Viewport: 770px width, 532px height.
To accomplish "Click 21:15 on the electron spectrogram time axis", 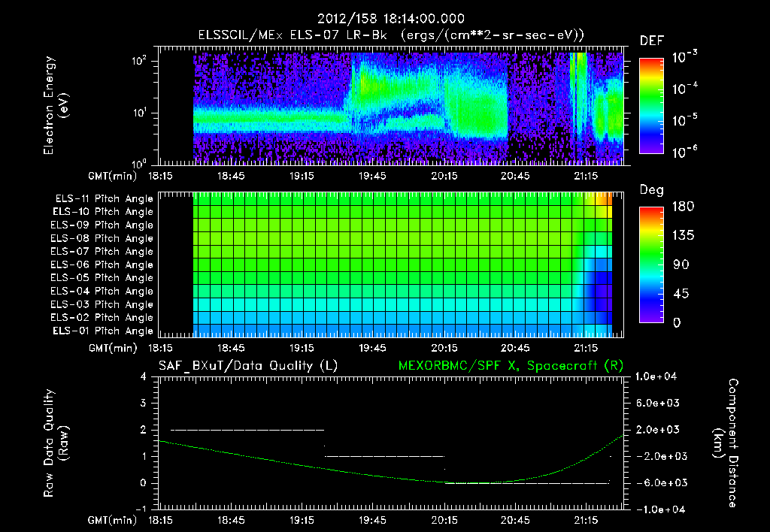I will [x=586, y=176].
